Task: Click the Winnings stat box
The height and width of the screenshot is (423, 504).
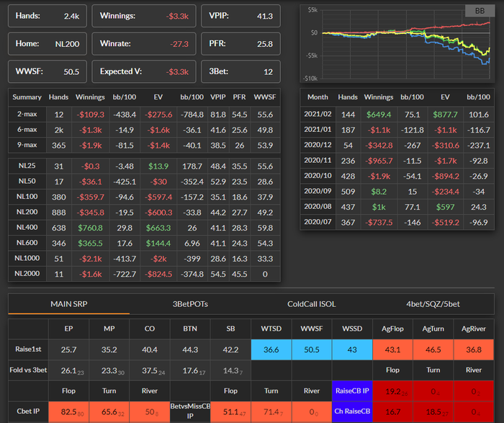Action: tap(144, 16)
